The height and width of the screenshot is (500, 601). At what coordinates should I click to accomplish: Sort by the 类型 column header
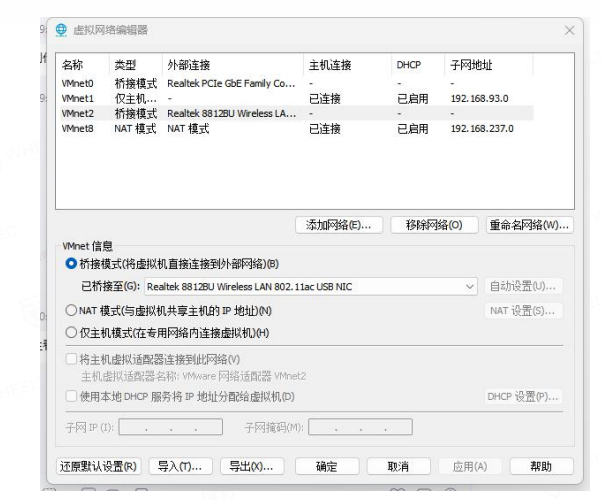[x=136, y=65]
